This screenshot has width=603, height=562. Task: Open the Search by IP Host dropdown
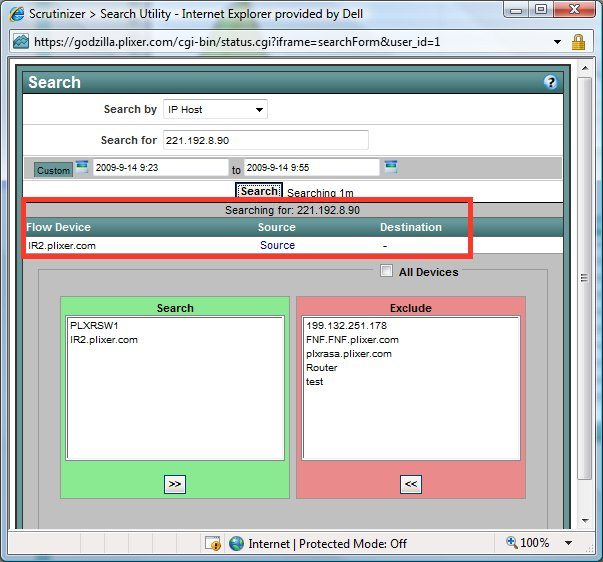(215, 110)
